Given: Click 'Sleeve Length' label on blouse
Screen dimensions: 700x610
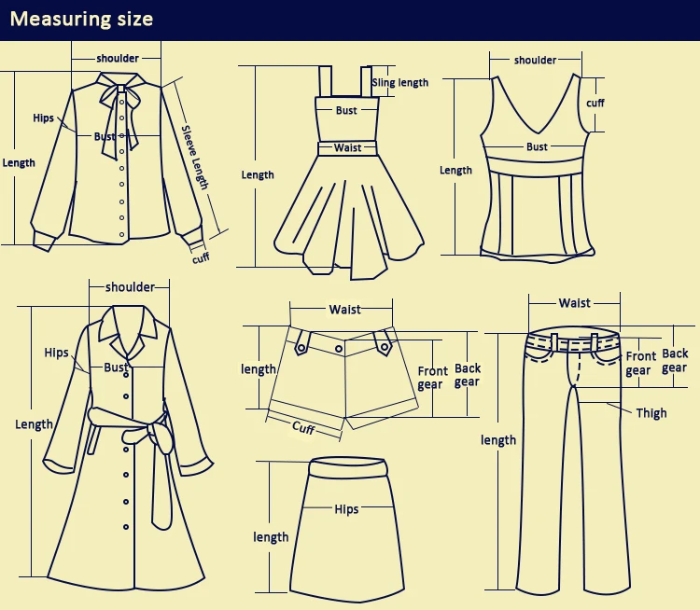Looking at the screenshot, I should pyautogui.click(x=195, y=158).
